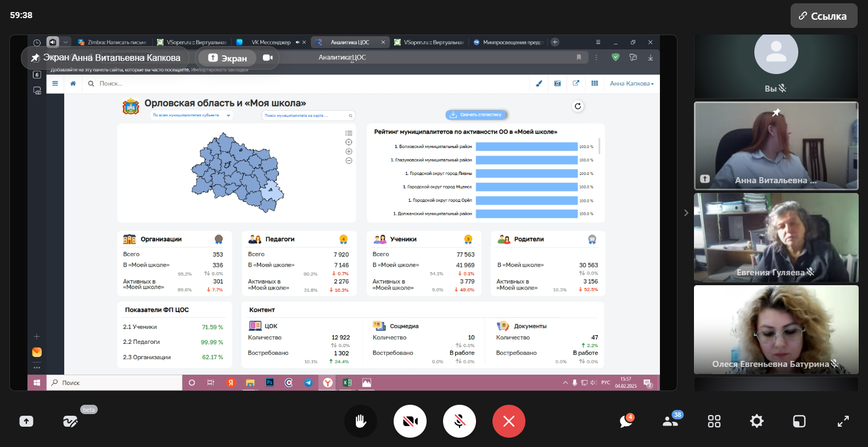Show the participants list with 38 people
Viewport: 868px width, 447px height.
(670, 421)
